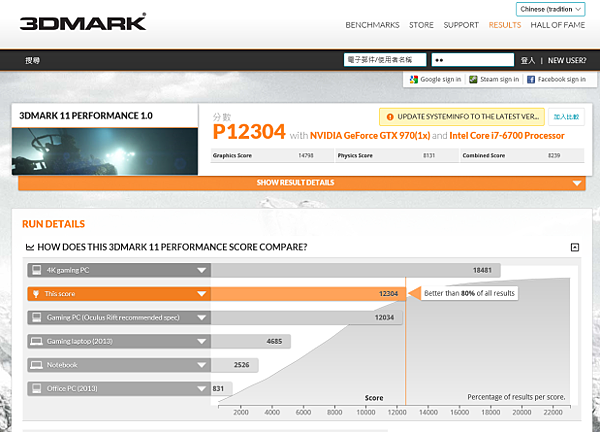600x432 pixels.
Task: Click the Gaming PC Oculus Rift monitor icon
Action: [x=37, y=317]
